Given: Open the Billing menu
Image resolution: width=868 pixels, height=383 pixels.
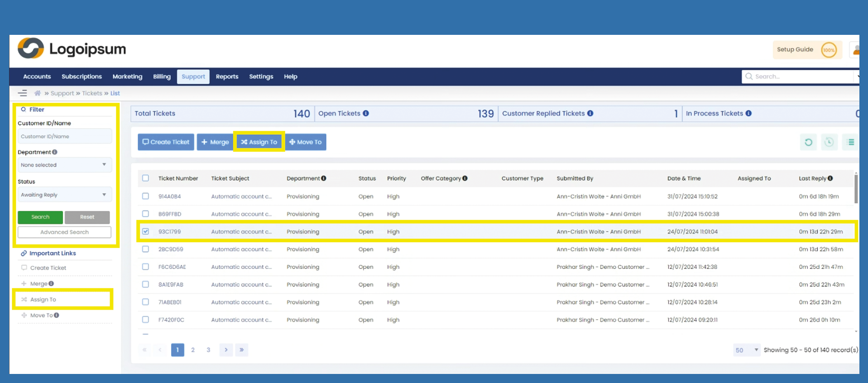Looking at the screenshot, I should pos(162,77).
